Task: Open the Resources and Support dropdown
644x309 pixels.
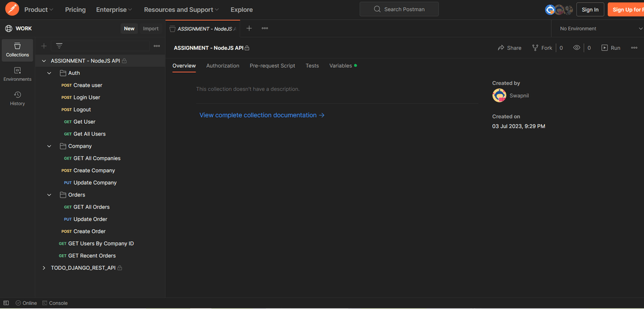Action: [181, 10]
